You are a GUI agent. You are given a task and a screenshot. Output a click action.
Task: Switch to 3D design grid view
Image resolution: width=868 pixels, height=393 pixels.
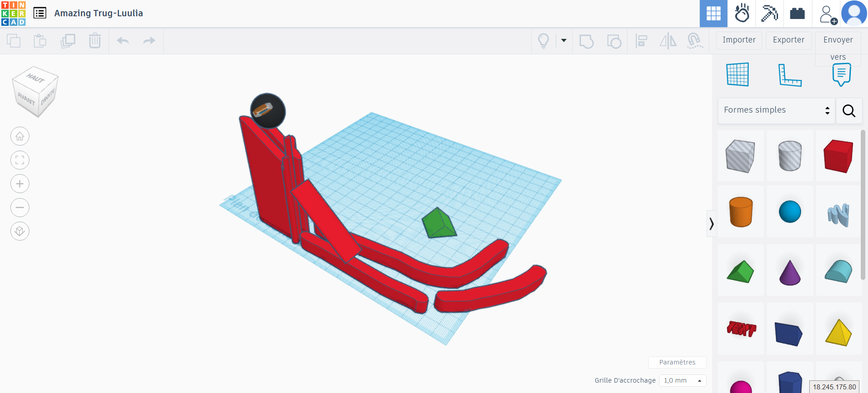point(713,14)
